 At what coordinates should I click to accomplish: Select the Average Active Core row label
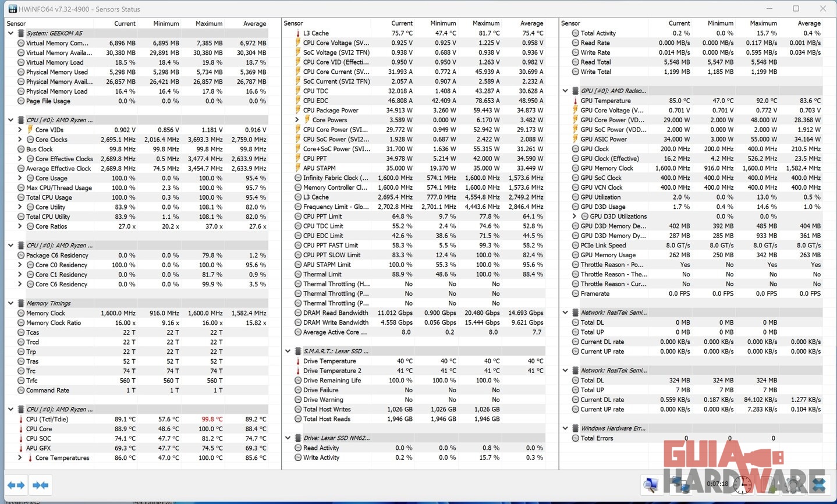335,332
